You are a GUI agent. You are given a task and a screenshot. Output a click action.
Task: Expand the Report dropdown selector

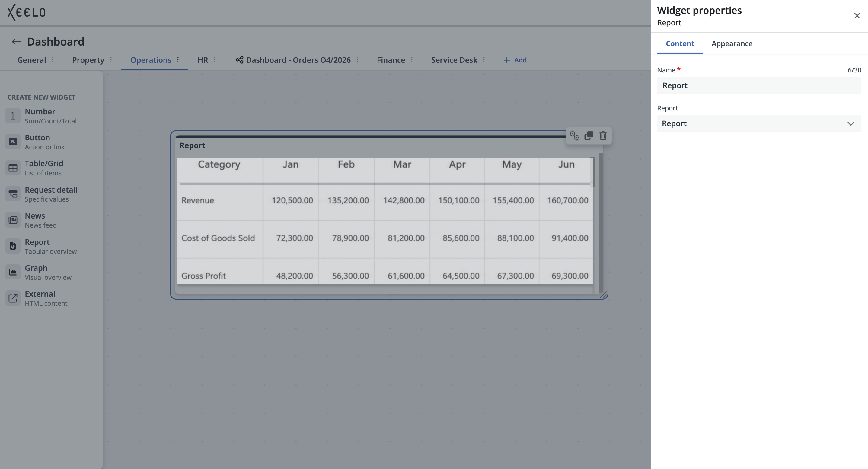[x=759, y=123]
